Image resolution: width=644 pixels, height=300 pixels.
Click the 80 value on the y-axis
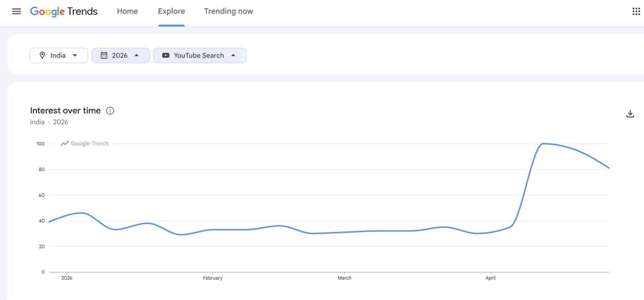pyautogui.click(x=42, y=170)
